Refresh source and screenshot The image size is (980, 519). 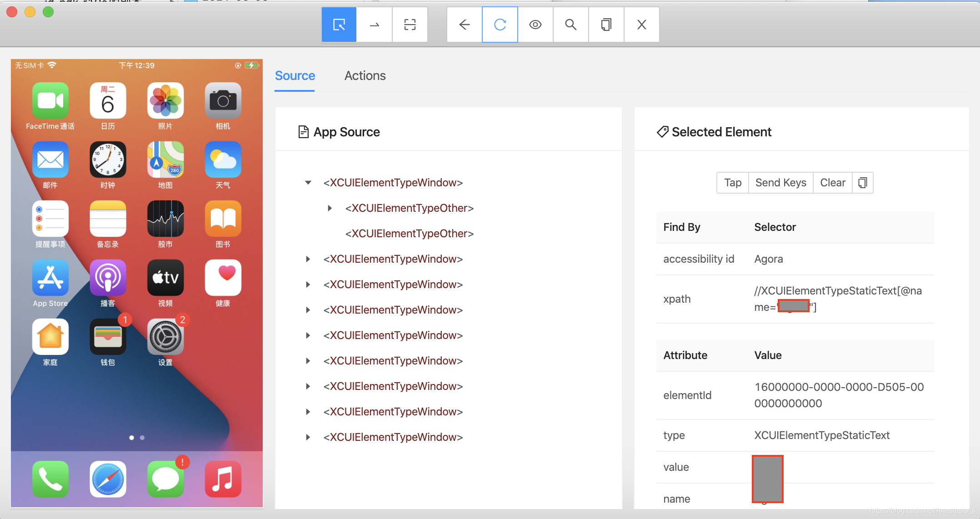pos(500,25)
